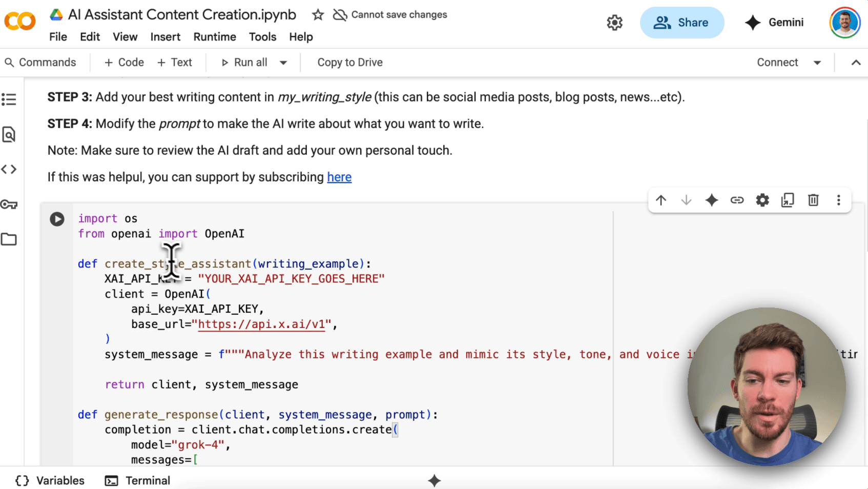This screenshot has width=868, height=489.
Task: Star the notebook
Action: click(318, 15)
